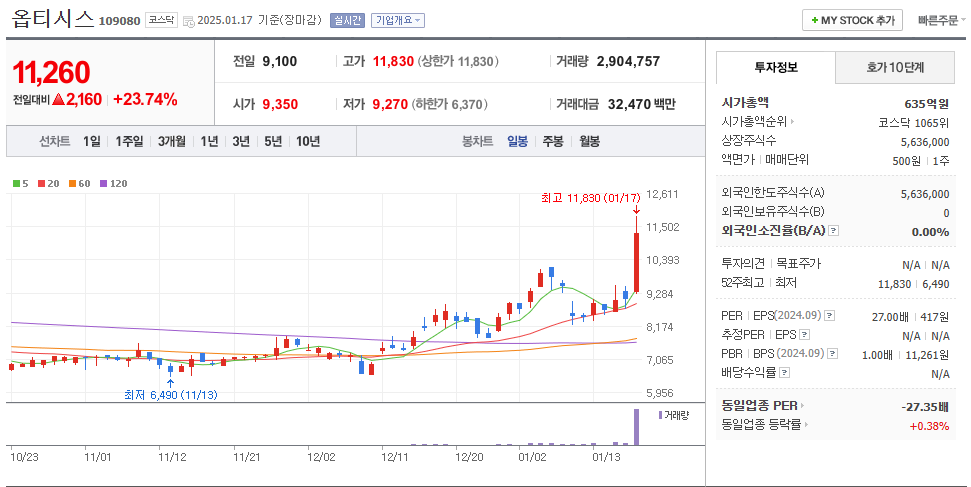This screenshot has width=971, height=487.
Task: Click the stock code 109080
Action: click(x=120, y=21)
